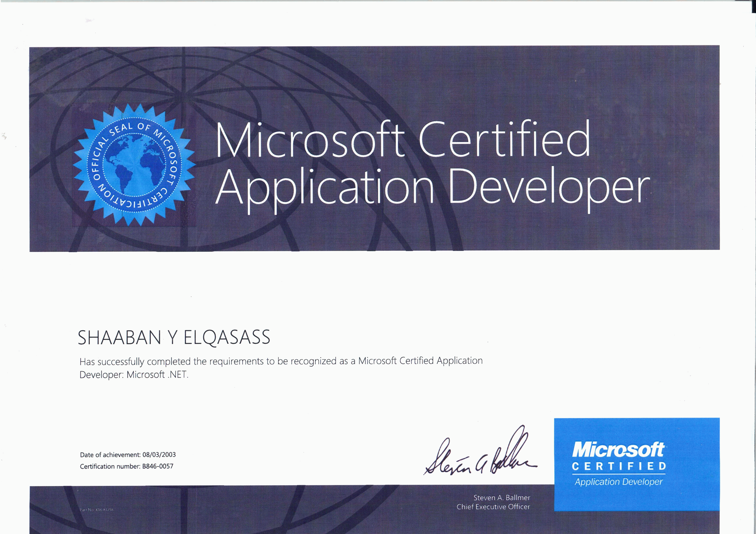Click the 'Application Developer' heading line

point(432,187)
